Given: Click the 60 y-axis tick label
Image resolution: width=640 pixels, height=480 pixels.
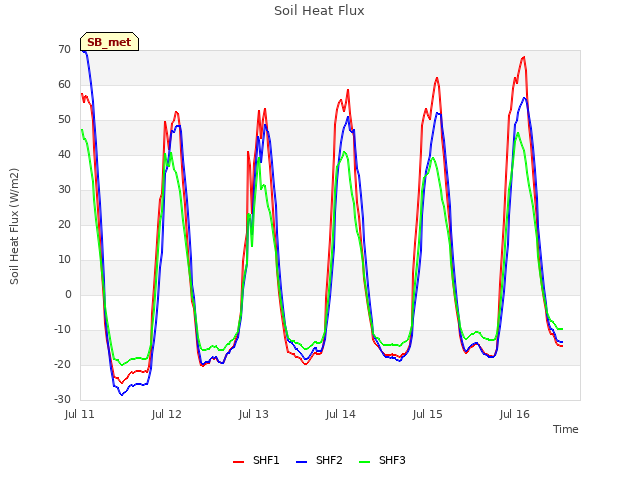Looking at the screenshot, I should (x=64, y=84).
